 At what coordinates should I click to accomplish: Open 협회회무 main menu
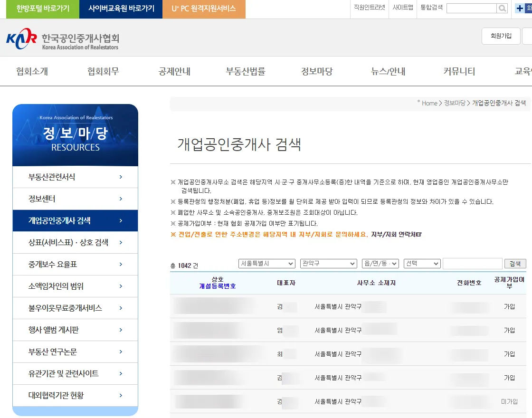click(x=103, y=71)
